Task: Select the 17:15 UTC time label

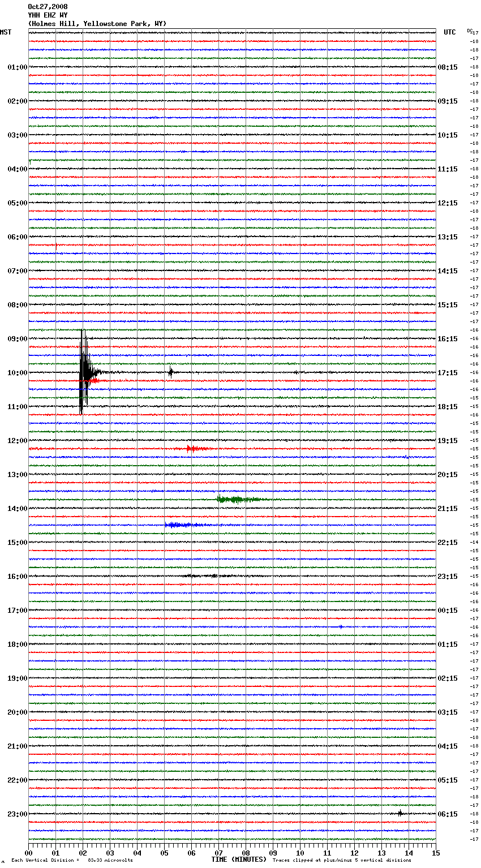Action: (448, 373)
